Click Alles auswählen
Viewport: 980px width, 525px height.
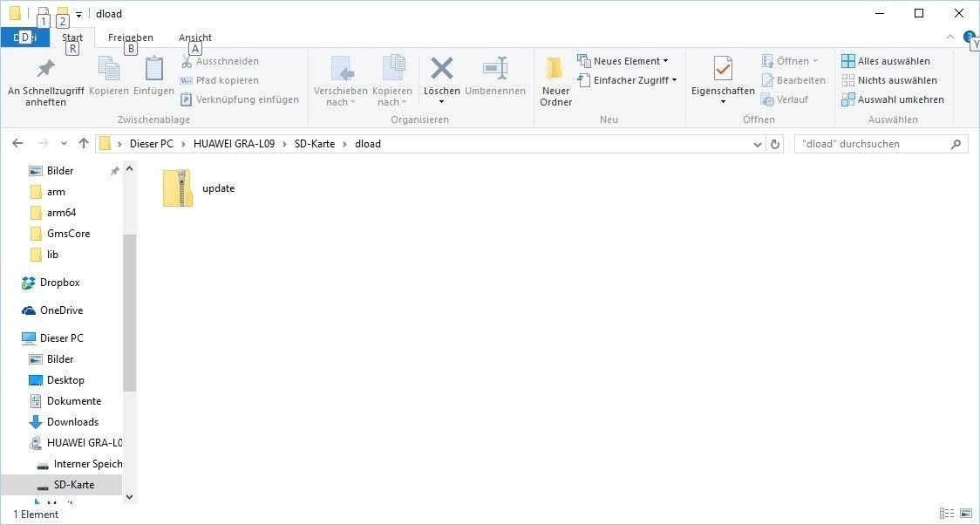click(x=886, y=61)
